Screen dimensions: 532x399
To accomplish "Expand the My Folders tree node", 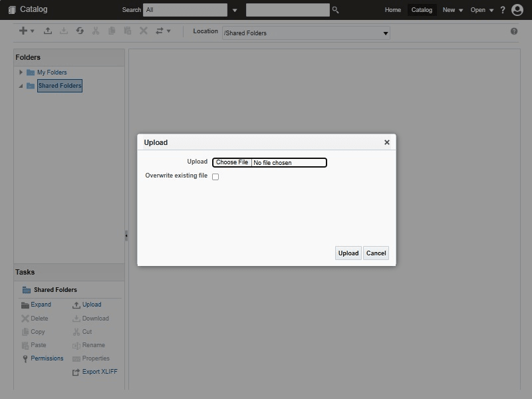I will point(21,72).
